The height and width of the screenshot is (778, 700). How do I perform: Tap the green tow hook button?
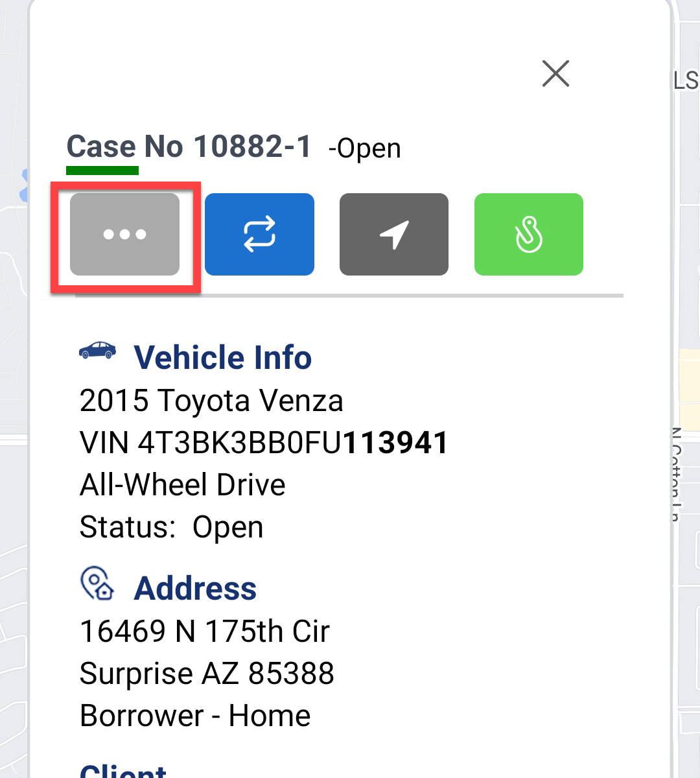coord(529,234)
